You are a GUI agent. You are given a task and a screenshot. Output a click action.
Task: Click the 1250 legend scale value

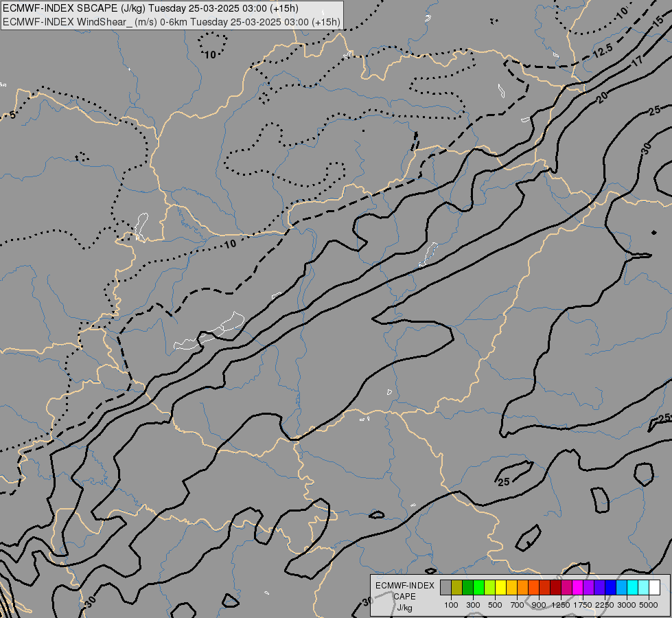[x=561, y=605]
